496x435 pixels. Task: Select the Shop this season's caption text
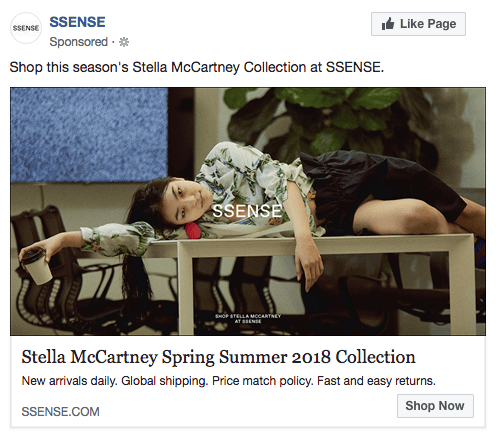coord(197,67)
